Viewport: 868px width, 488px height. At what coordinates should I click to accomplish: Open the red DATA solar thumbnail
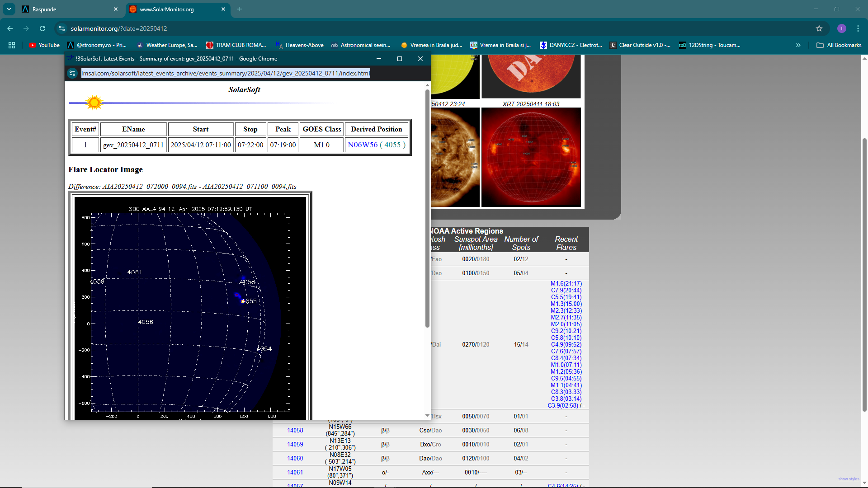[x=531, y=76]
